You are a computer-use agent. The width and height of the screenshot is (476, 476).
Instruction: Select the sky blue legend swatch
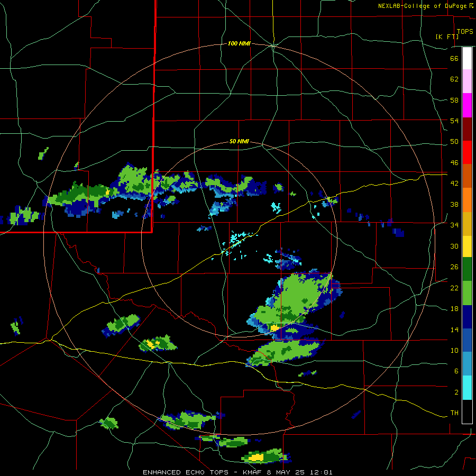click(x=467, y=364)
